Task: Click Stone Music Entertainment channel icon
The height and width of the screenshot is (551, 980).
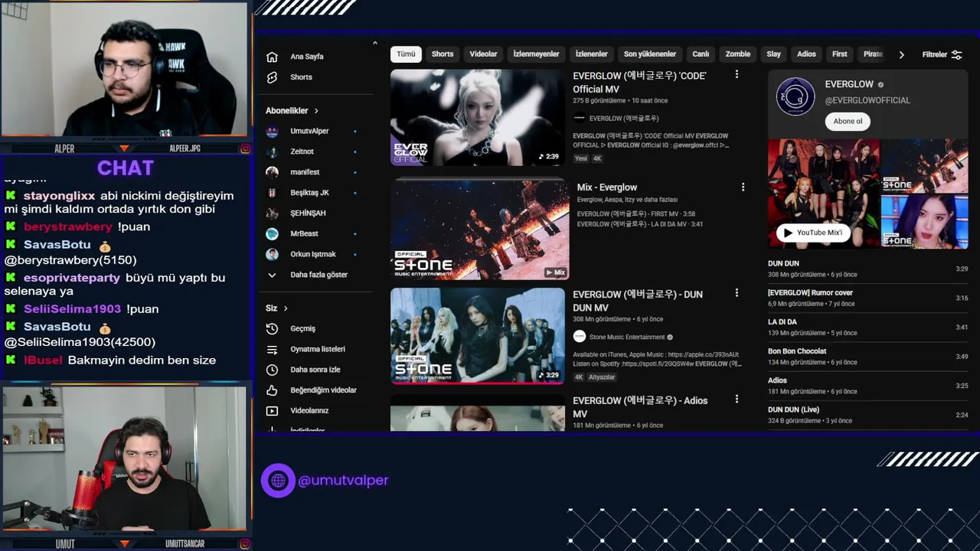Action: pyautogui.click(x=580, y=337)
